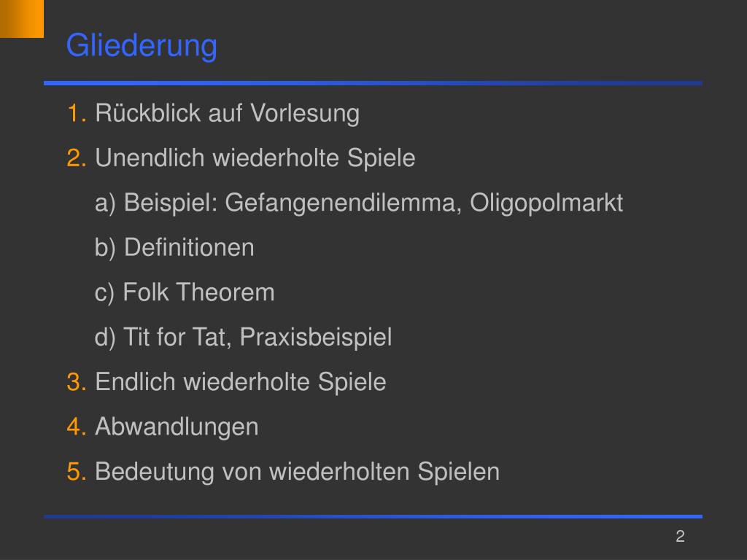Click the orange number 2 marker
This screenshot has width=747, height=560.
pyautogui.click(x=77, y=158)
